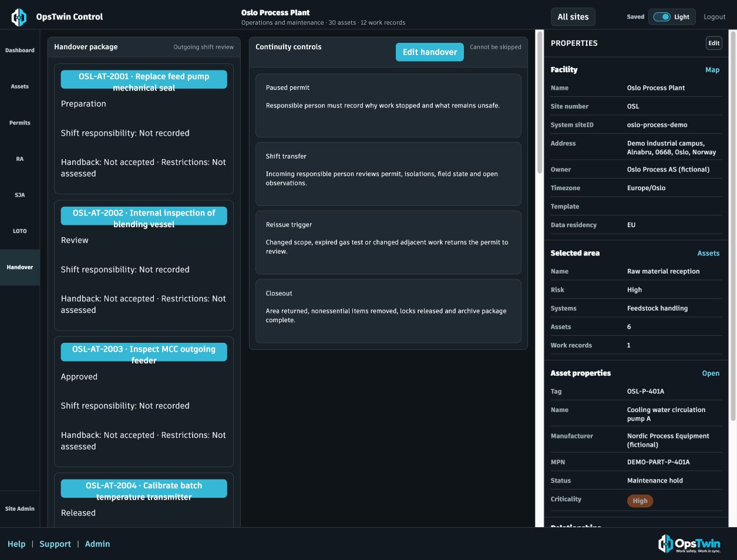The width and height of the screenshot is (737, 560).
Task: Open LOTO in the sidebar
Action: point(20,231)
